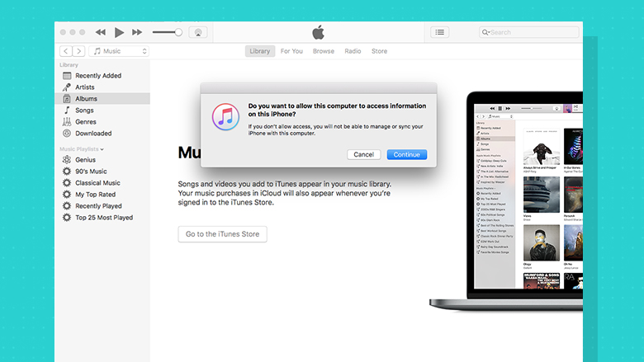Click the Recently Added icon in the sidebar
The height and width of the screenshot is (362, 644).
tap(67, 75)
